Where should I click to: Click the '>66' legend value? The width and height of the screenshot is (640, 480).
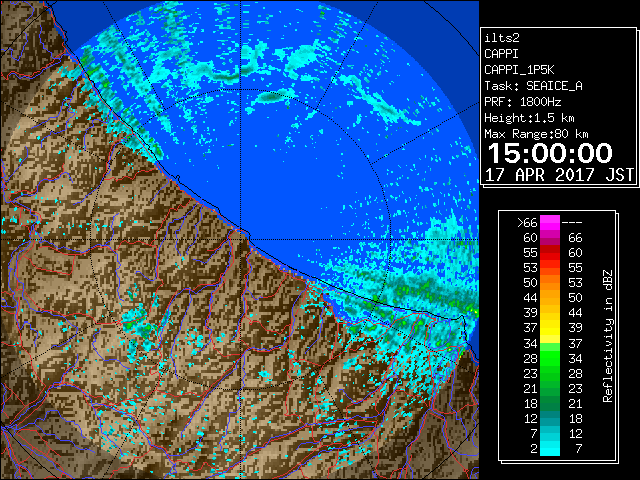[x=527, y=223]
